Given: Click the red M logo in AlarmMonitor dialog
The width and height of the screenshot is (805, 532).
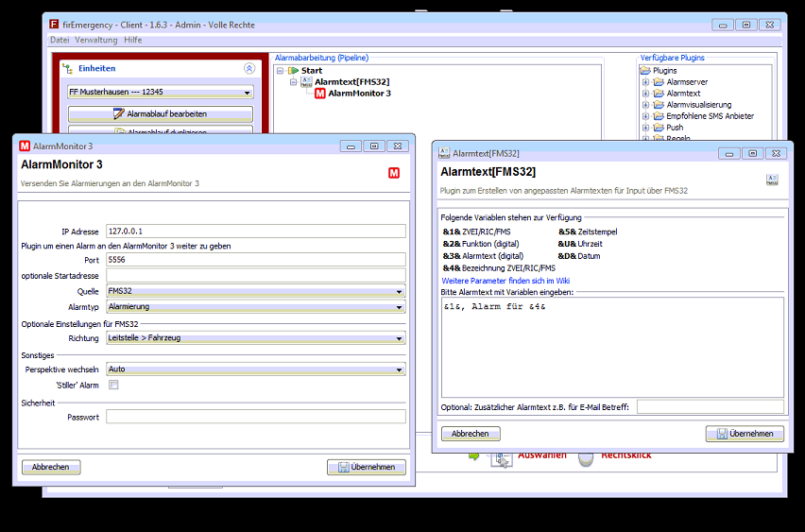Looking at the screenshot, I should [394, 173].
